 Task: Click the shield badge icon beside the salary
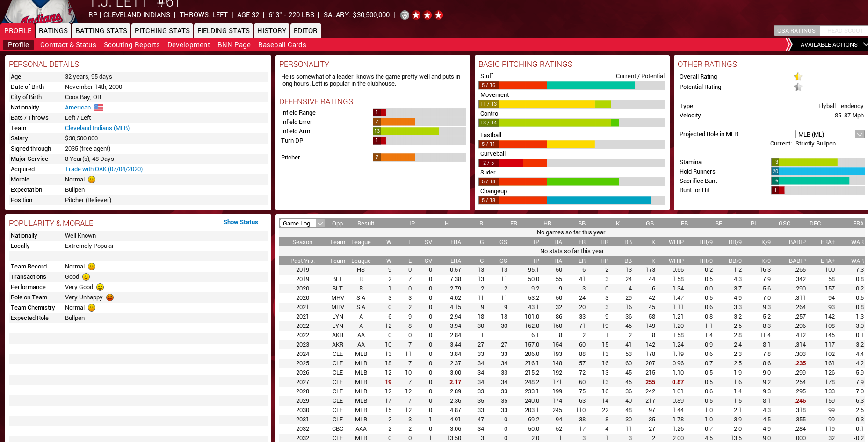click(x=405, y=15)
